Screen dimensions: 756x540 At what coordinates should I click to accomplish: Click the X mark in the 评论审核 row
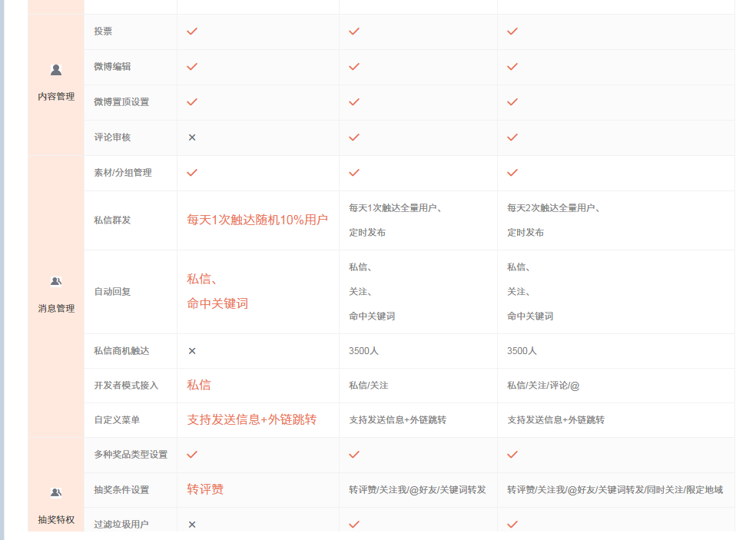click(x=192, y=137)
